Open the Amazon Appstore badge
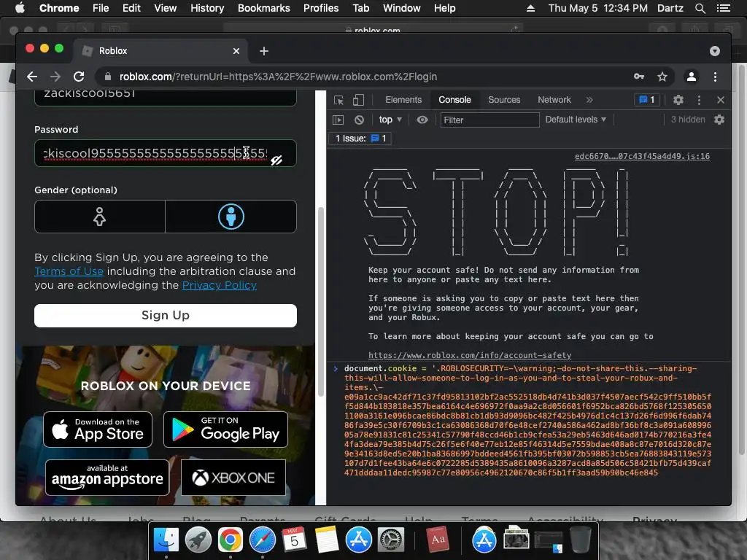 click(x=107, y=477)
